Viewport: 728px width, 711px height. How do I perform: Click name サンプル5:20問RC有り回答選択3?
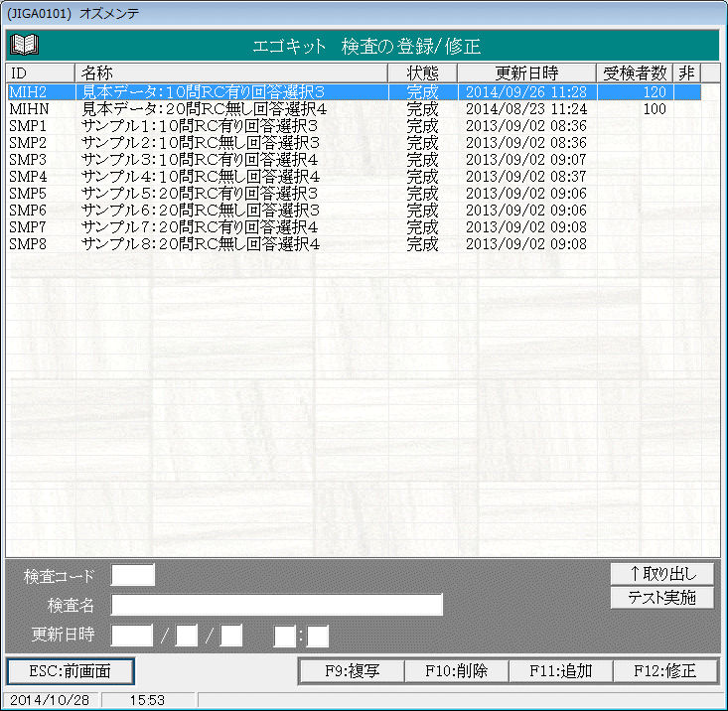pos(200,193)
